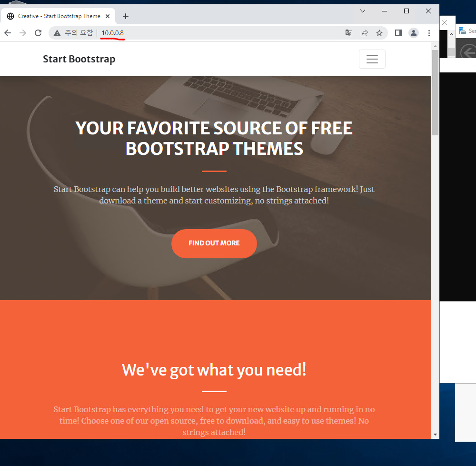Open the side panel icon
Viewport: 476px width, 466px height.
[x=398, y=33]
